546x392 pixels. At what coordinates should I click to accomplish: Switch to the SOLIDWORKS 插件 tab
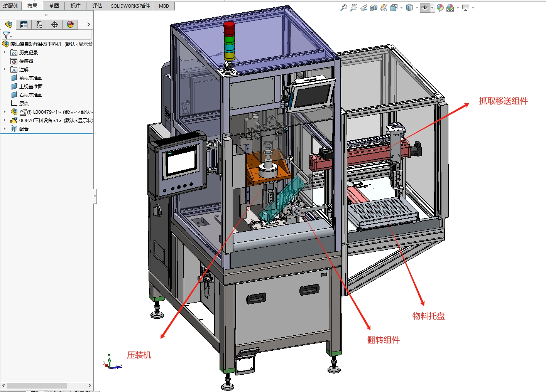click(130, 6)
